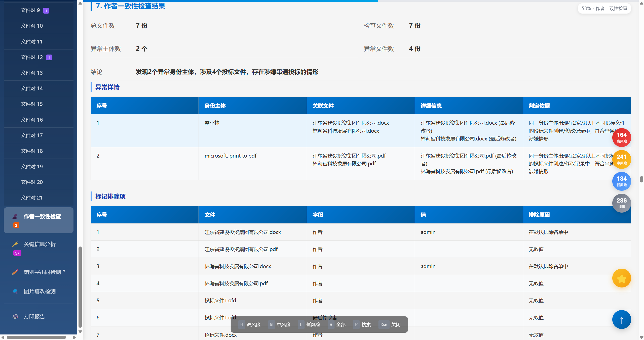Click the key icon beside 关键信息分析
644x340 pixels.
coord(15,244)
